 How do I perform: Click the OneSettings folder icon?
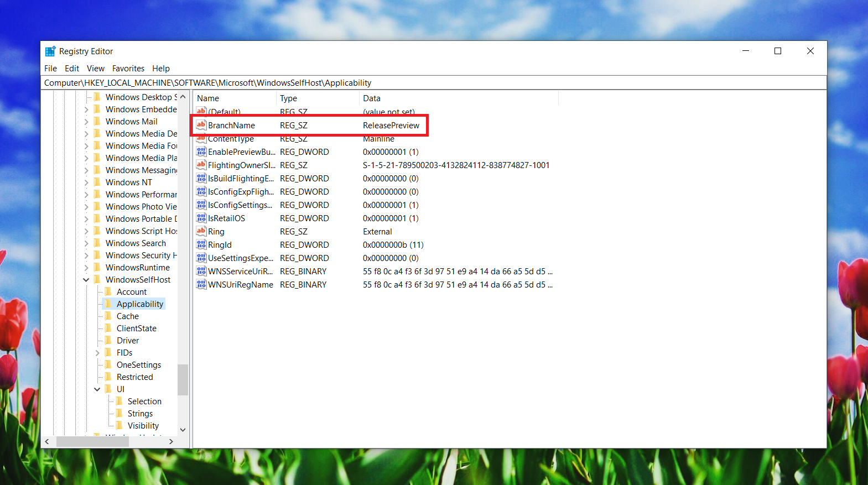point(108,364)
